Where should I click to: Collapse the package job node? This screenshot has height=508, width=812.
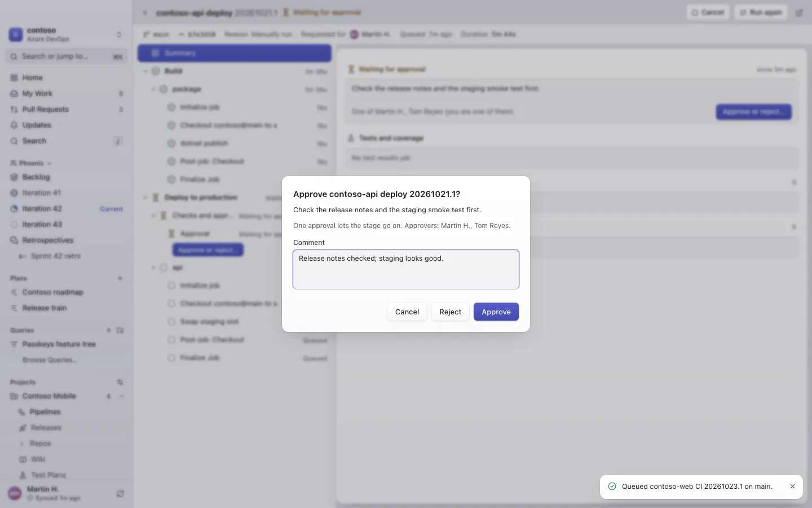153,89
